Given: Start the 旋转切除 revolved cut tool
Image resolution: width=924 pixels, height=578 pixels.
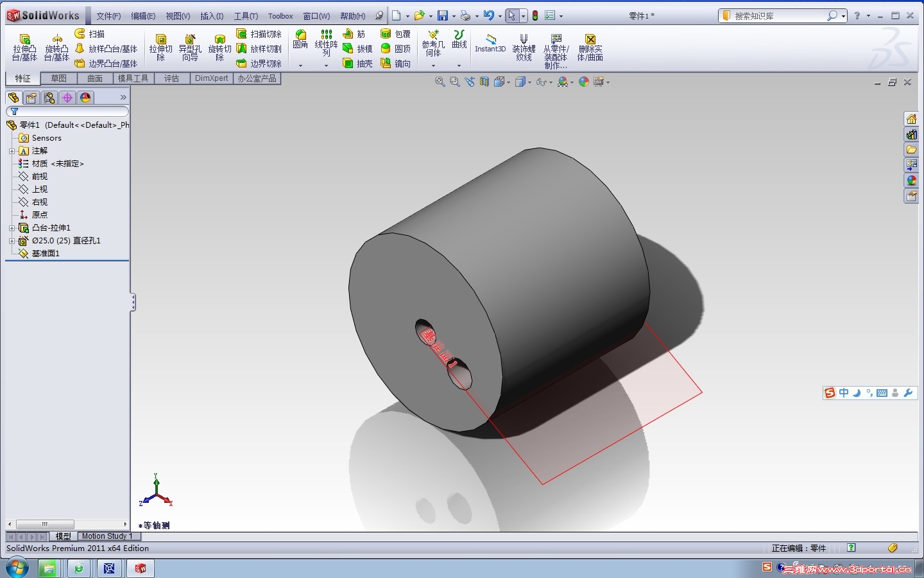Looking at the screenshot, I should pos(219,48).
